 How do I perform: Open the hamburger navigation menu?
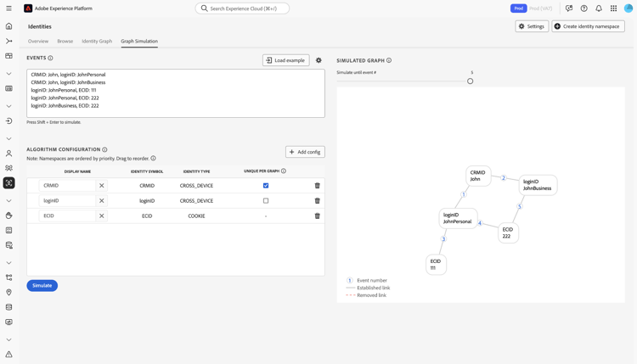(x=9, y=8)
